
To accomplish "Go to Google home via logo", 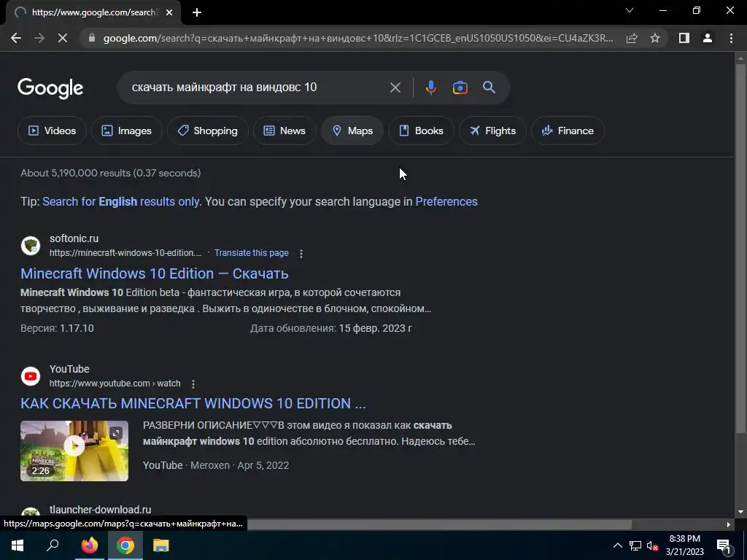I will click(x=50, y=88).
